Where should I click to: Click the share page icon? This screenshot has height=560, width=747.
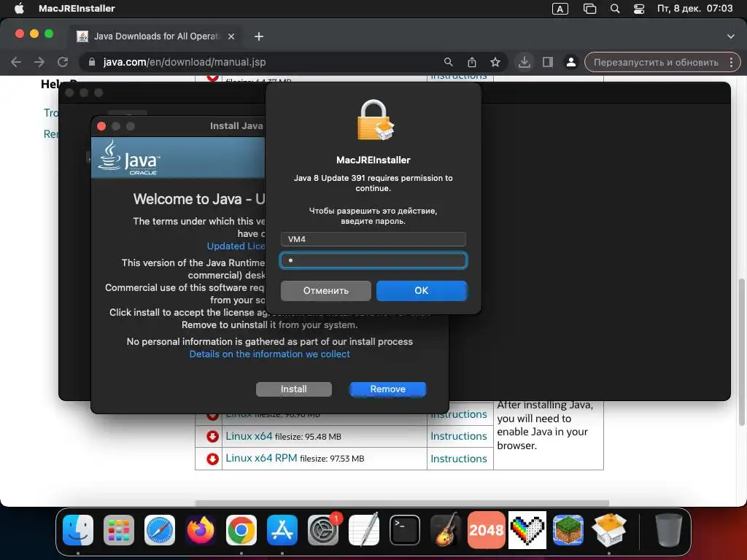pos(472,62)
